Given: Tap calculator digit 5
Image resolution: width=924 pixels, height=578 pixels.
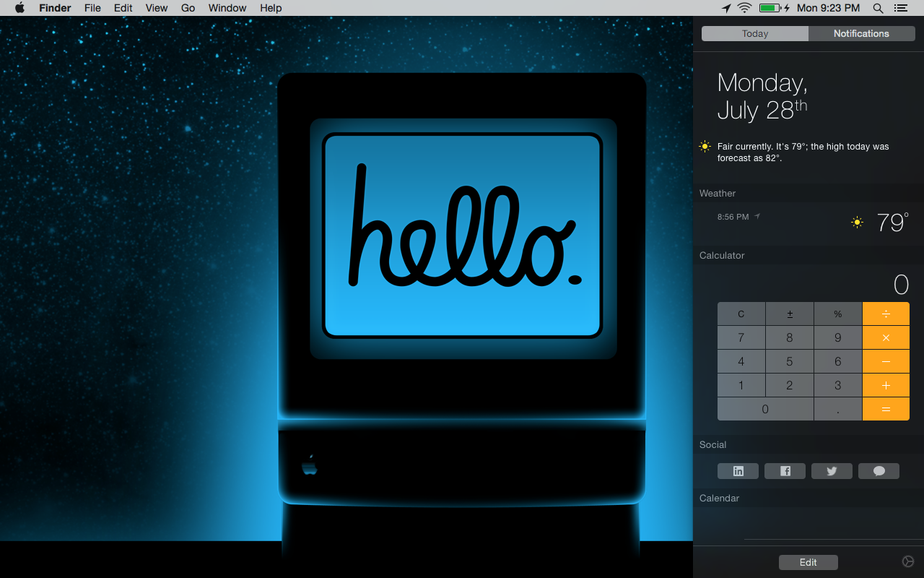Looking at the screenshot, I should [x=790, y=361].
